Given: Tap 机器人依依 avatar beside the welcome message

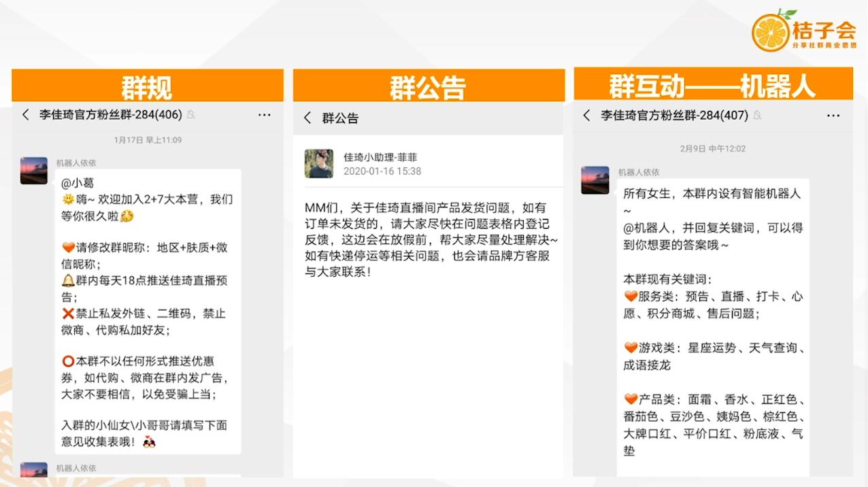Looking at the screenshot, I should coord(34,170).
